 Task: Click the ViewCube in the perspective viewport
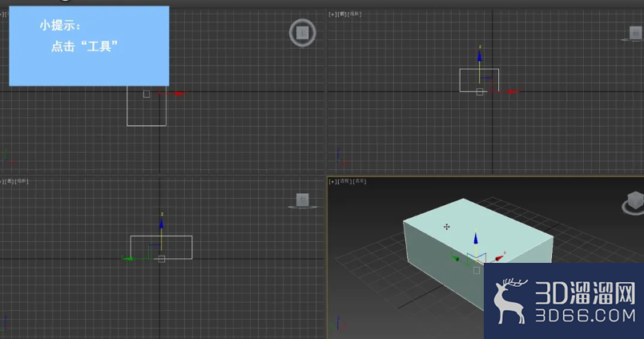coord(634,203)
